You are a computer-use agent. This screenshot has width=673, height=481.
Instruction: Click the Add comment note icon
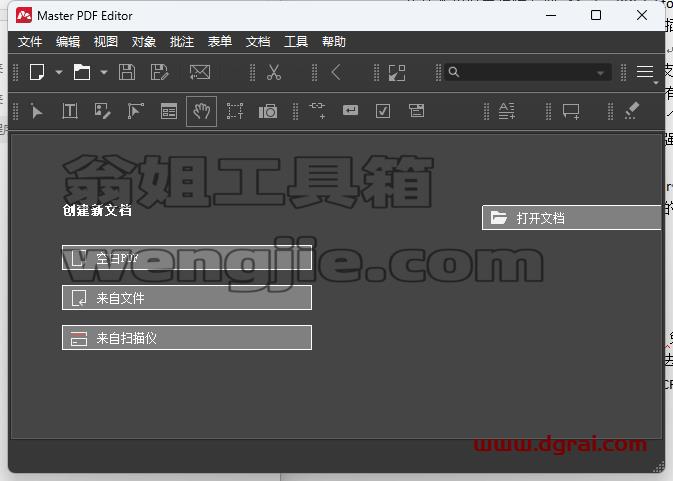click(571, 112)
